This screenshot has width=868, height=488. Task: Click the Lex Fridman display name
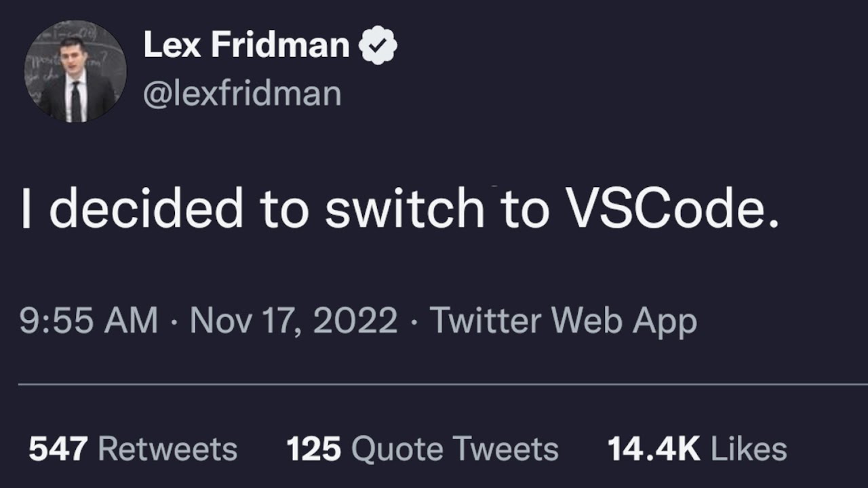247,45
